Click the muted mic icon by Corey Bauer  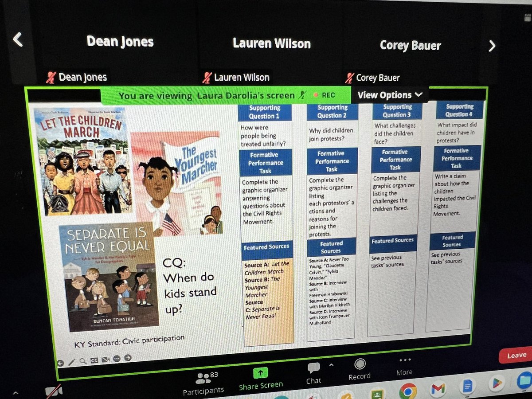coord(350,78)
